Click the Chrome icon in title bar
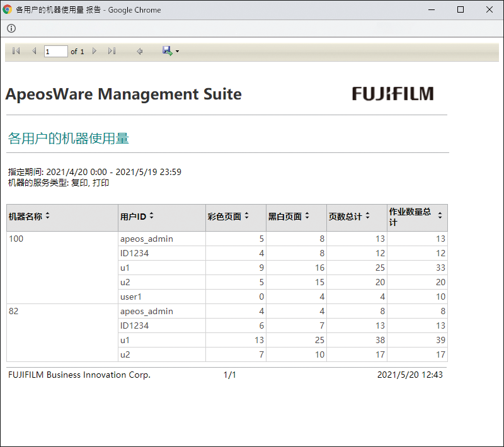Screen dimensions: 504x447 8,9
